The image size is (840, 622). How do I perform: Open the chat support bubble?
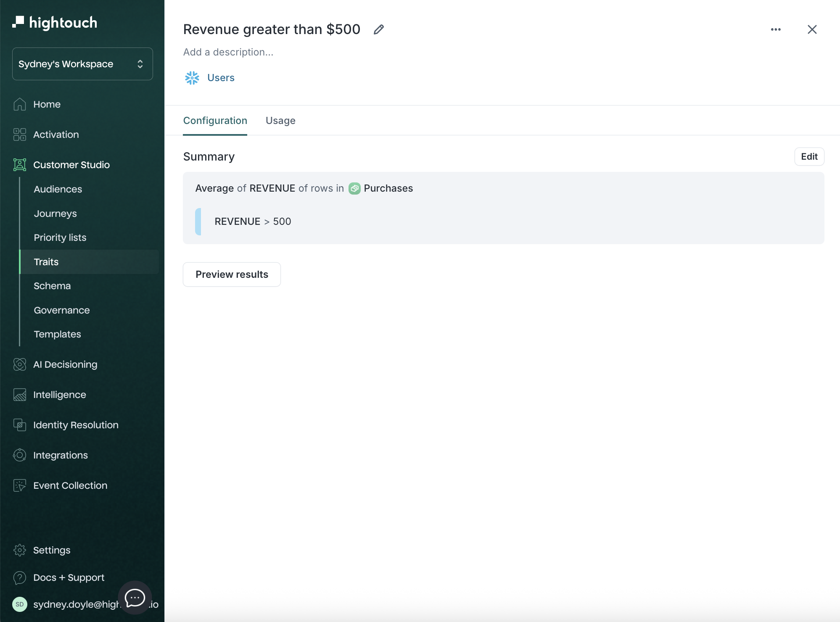135,598
